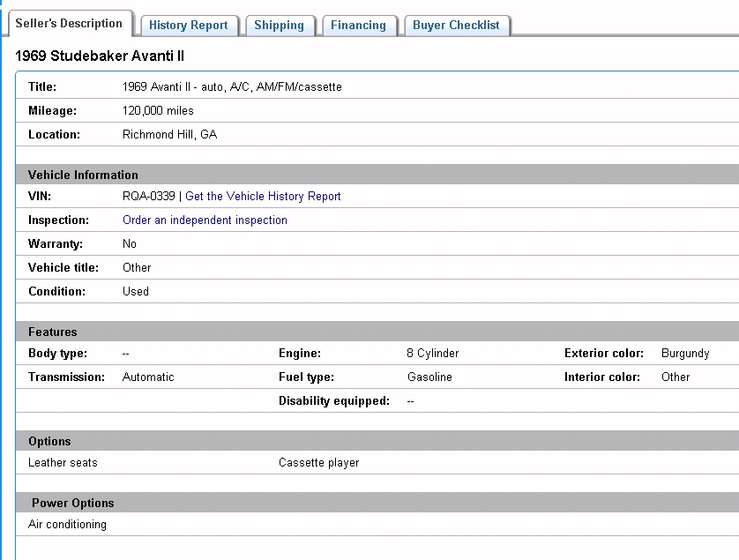
Task: Click the Fuel type value Gasoline
Action: pyautogui.click(x=429, y=377)
